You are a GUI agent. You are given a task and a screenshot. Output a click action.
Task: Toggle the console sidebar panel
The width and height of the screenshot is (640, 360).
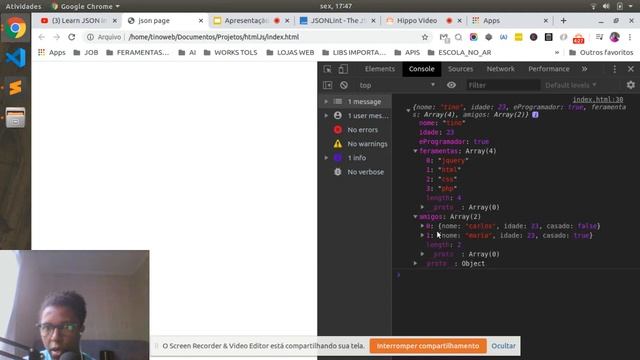pos(327,85)
